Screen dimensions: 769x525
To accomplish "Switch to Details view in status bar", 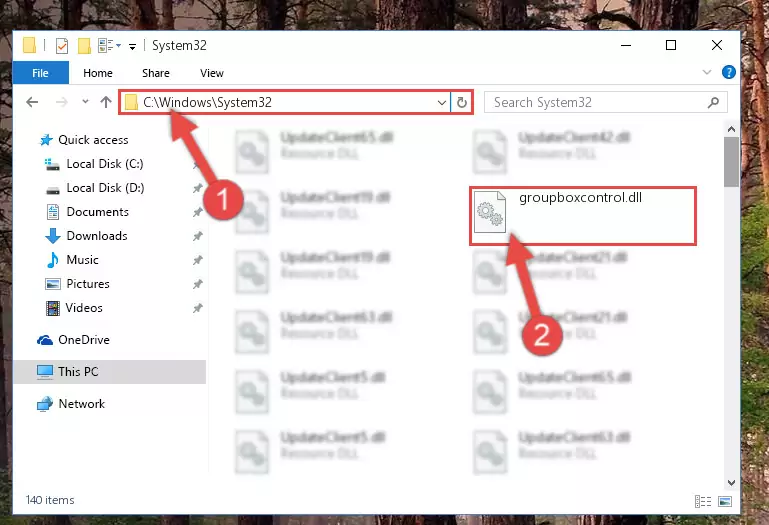I will (x=703, y=501).
